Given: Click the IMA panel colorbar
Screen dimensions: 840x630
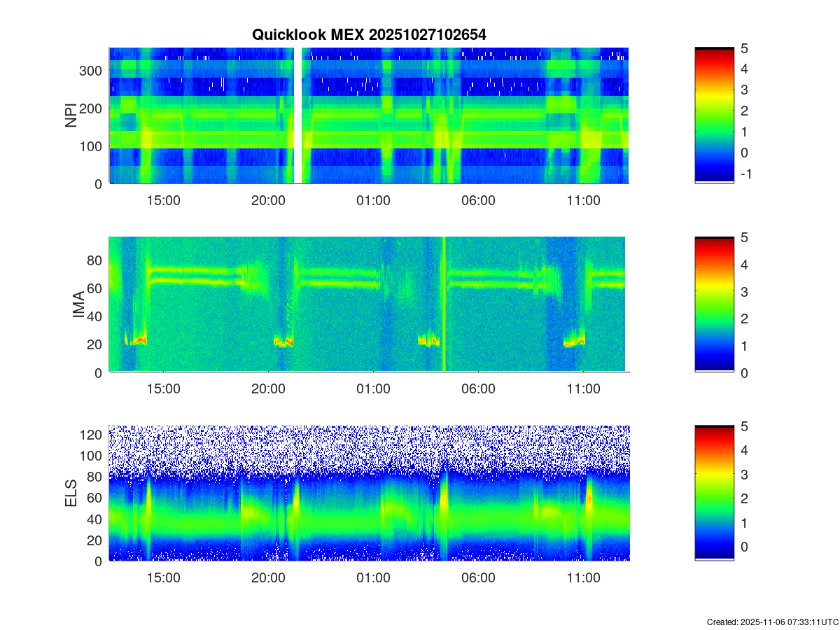Looking at the screenshot, I should [714, 304].
